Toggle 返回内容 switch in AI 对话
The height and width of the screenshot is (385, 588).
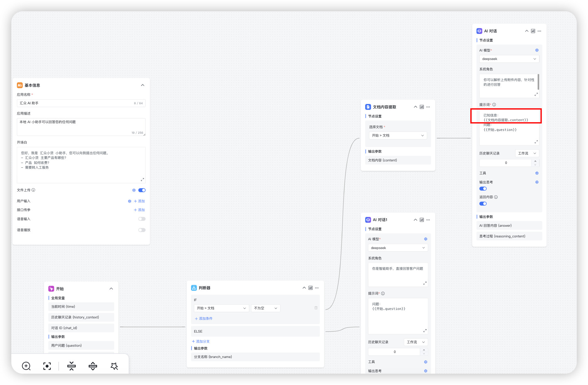click(x=483, y=204)
